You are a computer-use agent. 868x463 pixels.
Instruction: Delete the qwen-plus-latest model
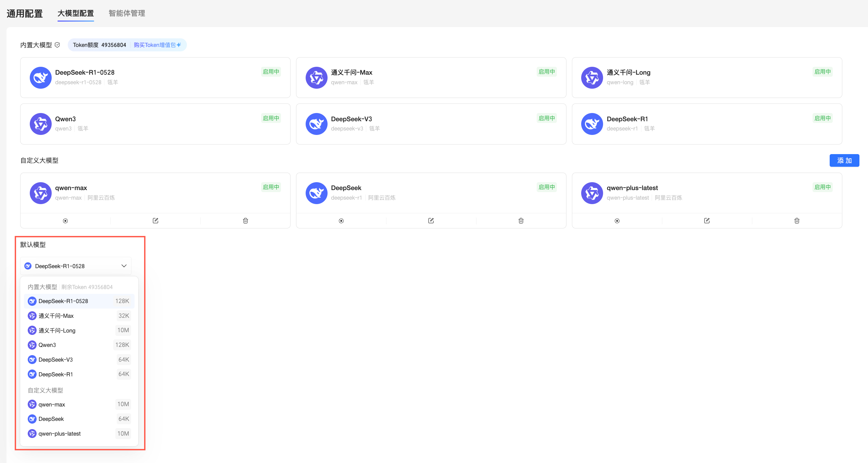797,221
